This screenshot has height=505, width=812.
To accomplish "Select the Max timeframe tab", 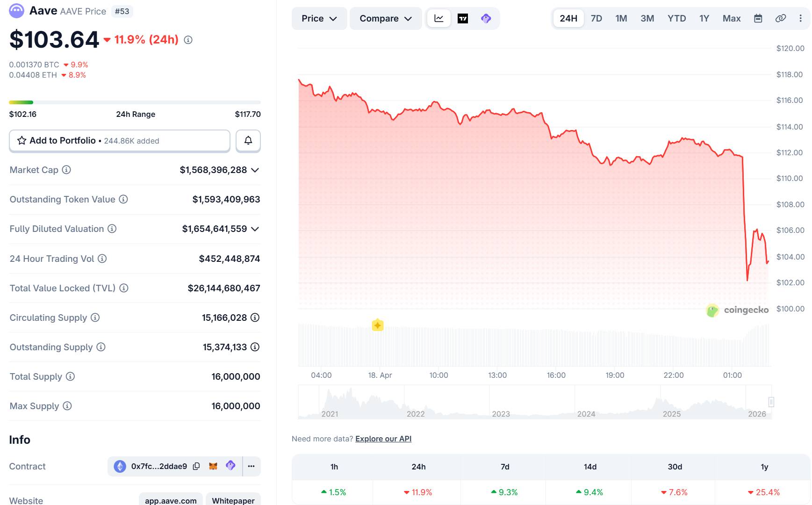I will pyautogui.click(x=731, y=18).
